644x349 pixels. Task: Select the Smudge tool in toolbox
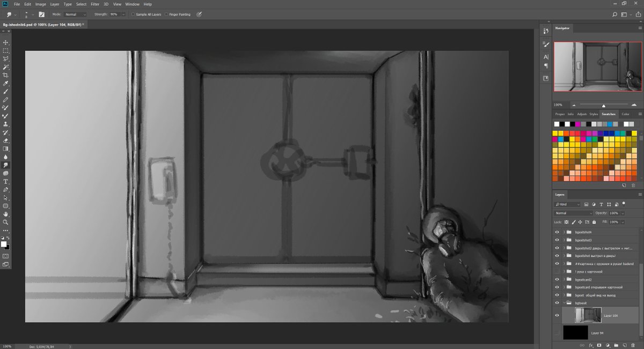6,165
